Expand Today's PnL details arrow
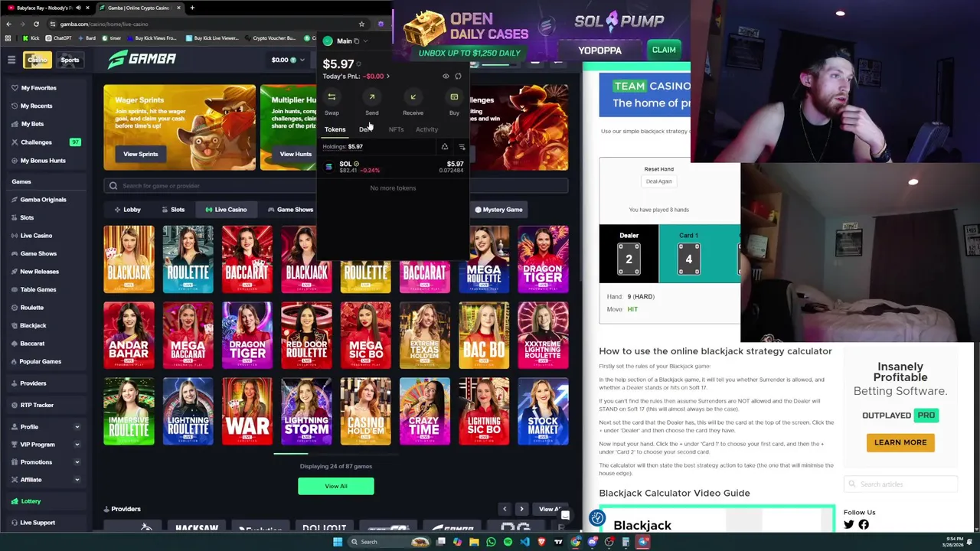 [387, 77]
